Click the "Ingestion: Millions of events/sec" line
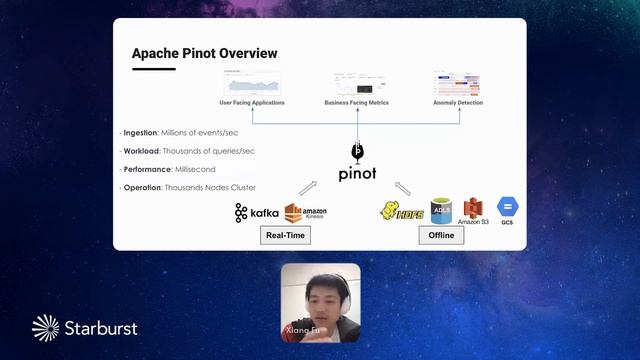The width and height of the screenshot is (640, 360). pos(179,133)
